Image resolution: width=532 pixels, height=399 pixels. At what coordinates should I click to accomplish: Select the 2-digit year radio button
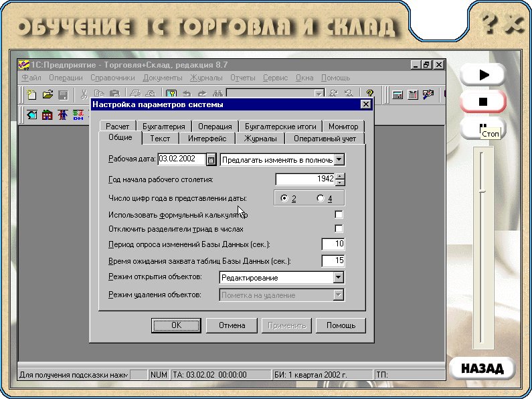(x=284, y=198)
